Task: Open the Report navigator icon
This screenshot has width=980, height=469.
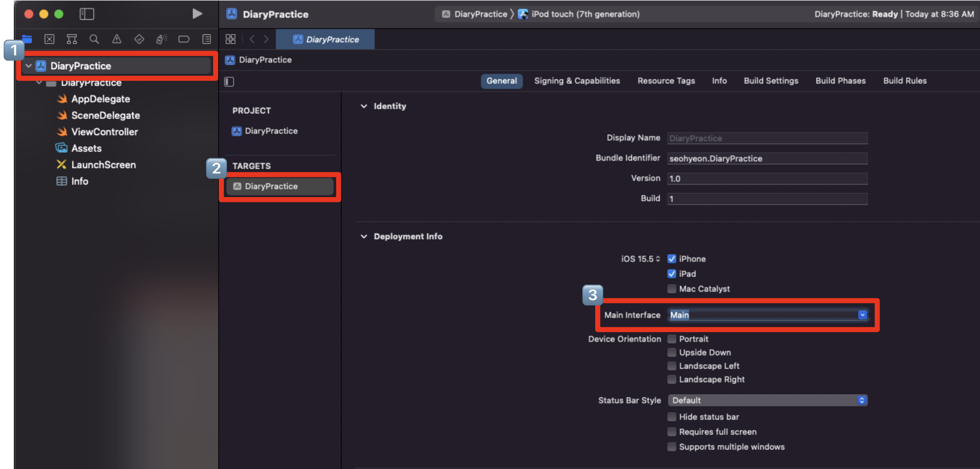Action: pyautogui.click(x=206, y=39)
